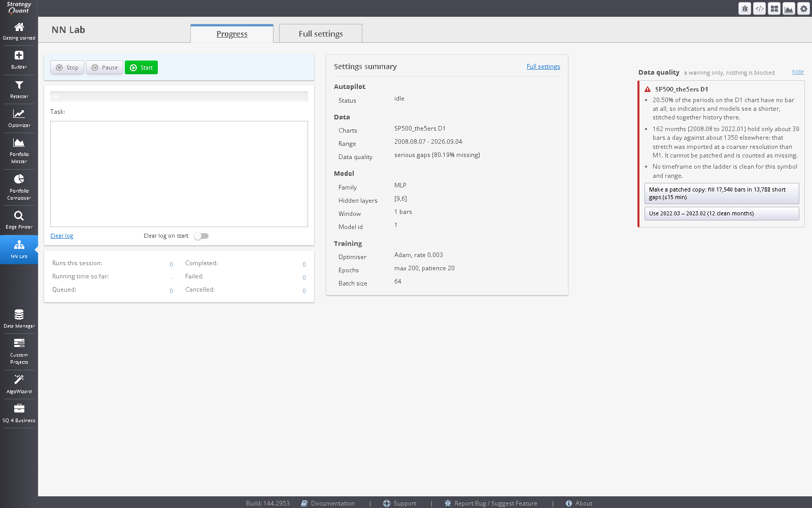Image resolution: width=812 pixels, height=508 pixels.
Task: Hide the Data quality panel
Action: click(x=798, y=72)
